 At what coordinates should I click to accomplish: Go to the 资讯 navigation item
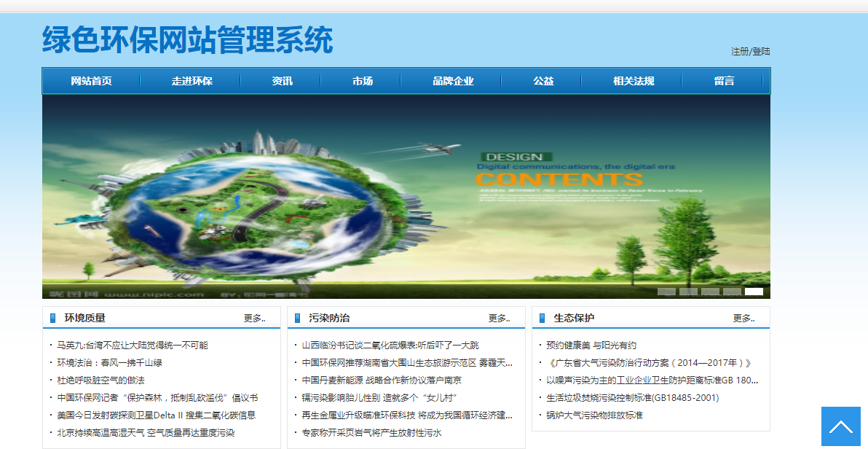282,81
